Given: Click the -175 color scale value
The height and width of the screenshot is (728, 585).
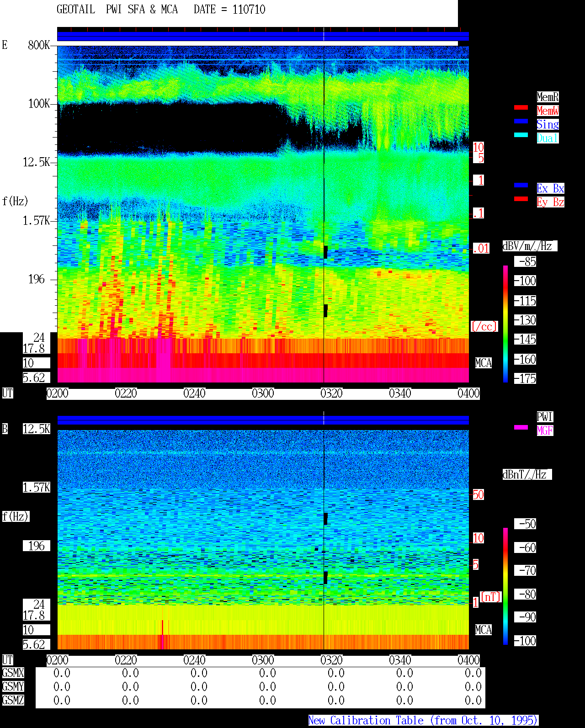Looking at the screenshot, I should pyautogui.click(x=525, y=378).
